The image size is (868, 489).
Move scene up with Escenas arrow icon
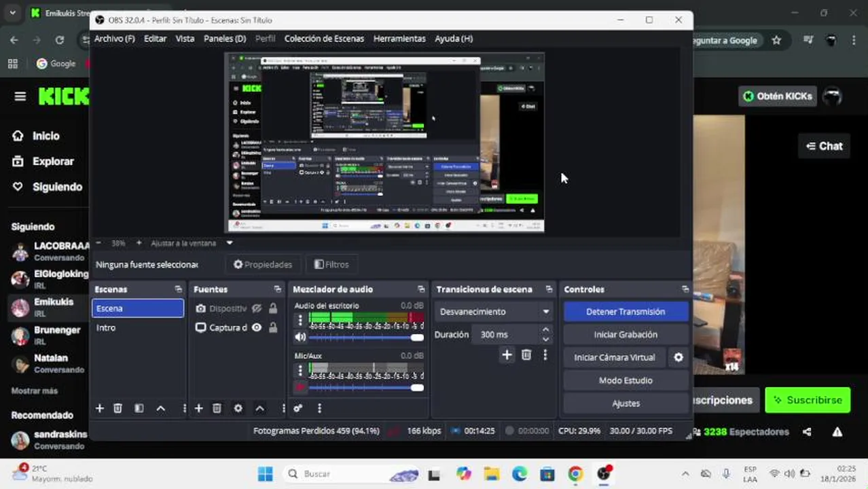pos(161,408)
